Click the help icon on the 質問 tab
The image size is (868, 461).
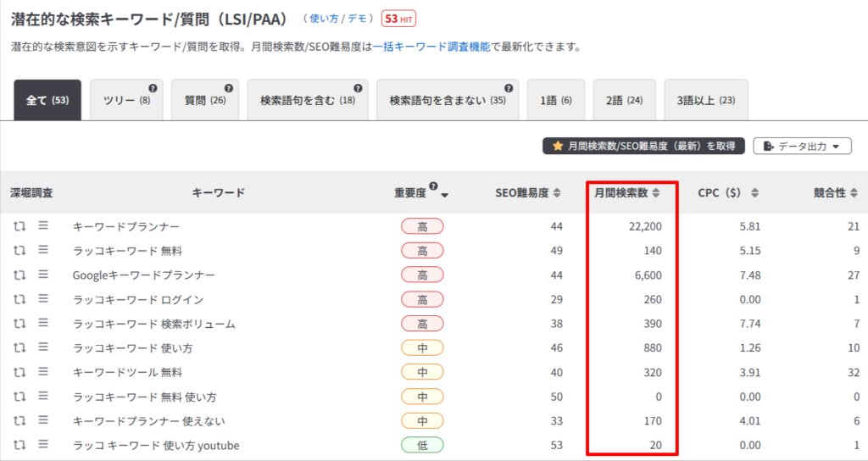click(228, 88)
